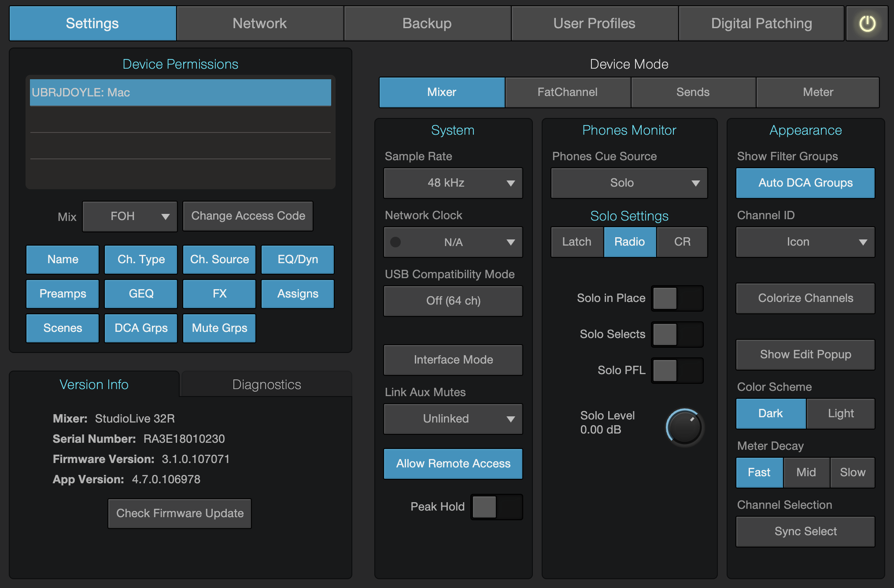The image size is (894, 588).
Task: Choose the Dark color scheme
Action: point(771,413)
